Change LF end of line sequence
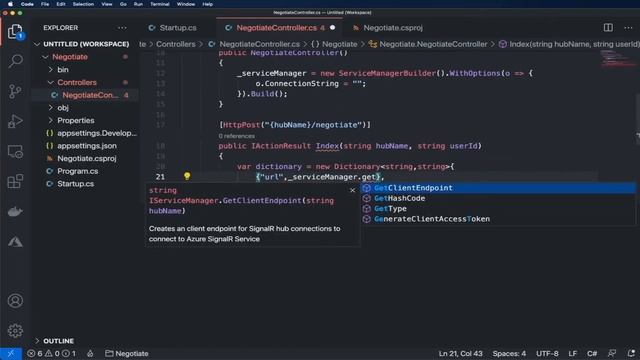 point(573,353)
